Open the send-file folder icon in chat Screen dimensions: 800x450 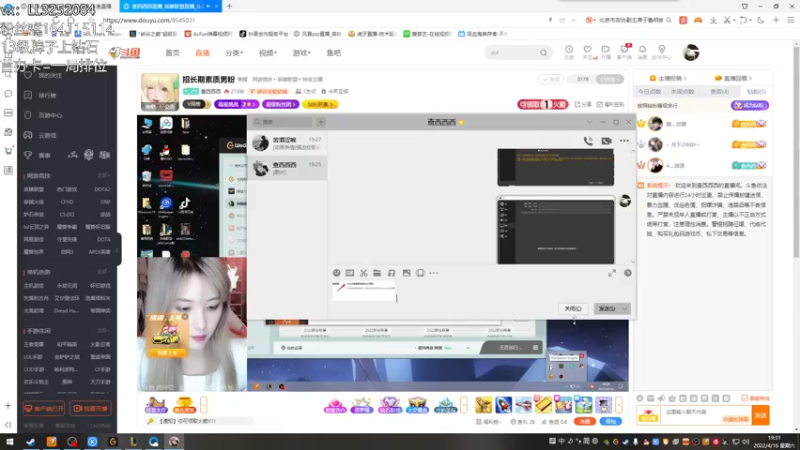pos(377,273)
